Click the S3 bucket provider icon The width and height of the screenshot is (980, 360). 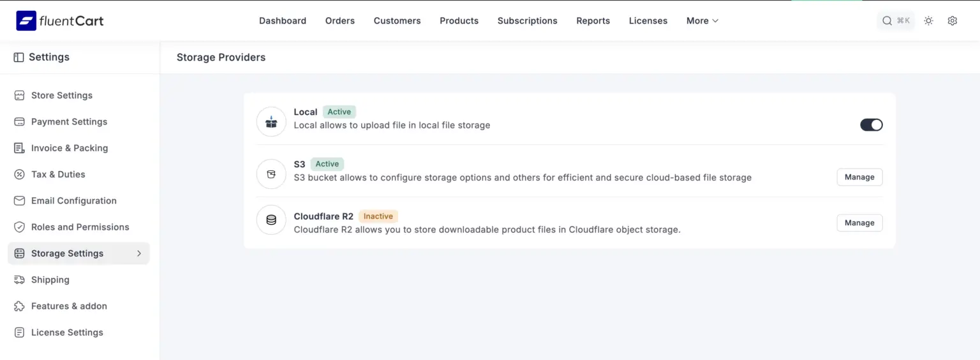(271, 174)
